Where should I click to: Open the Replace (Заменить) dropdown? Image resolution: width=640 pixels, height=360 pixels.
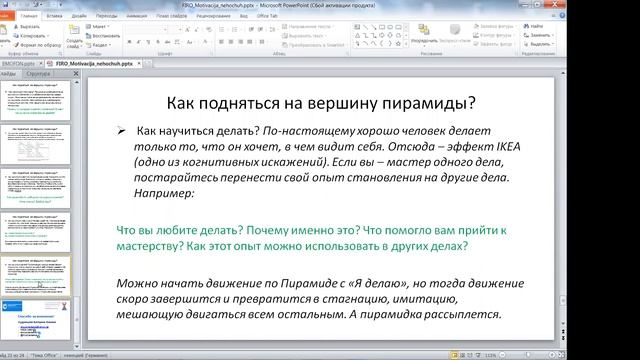539,35
